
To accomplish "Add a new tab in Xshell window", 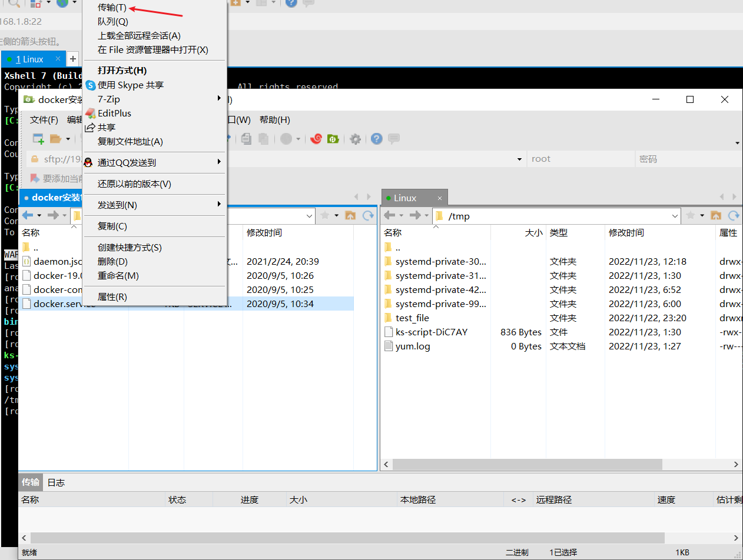I will [x=72, y=59].
